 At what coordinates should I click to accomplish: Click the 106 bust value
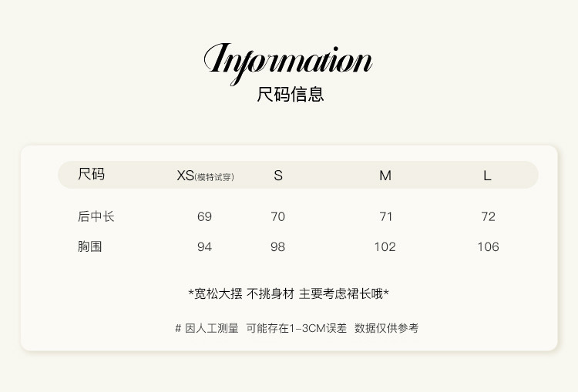tap(489, 247)
